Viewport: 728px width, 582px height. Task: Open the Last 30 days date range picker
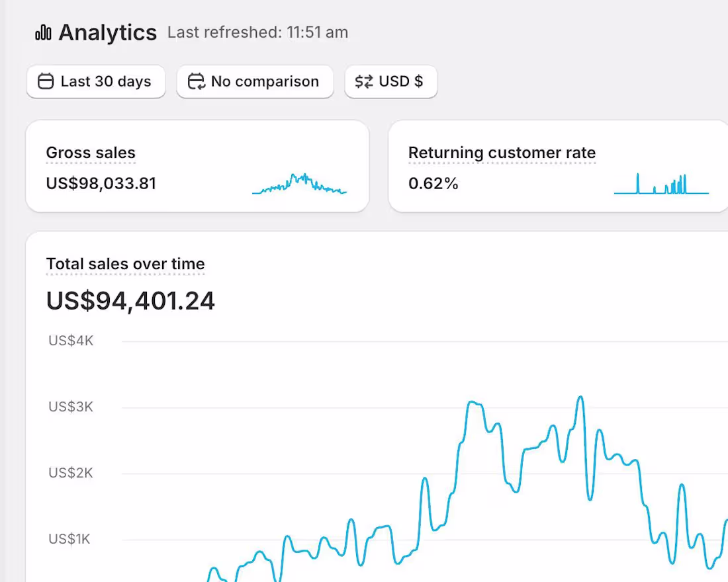(x=95, y=81)
